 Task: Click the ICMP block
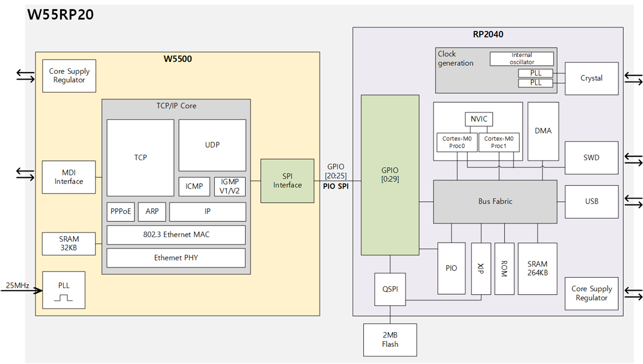194,187
